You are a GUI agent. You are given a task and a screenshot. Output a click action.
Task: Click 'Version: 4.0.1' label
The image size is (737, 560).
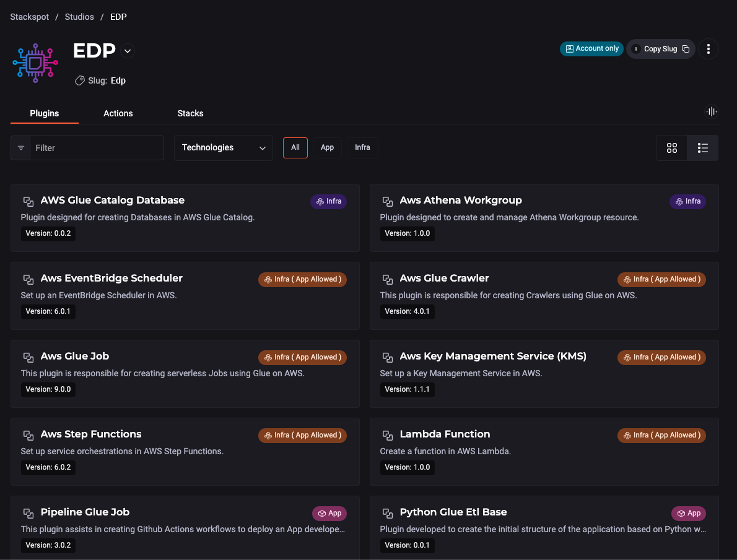coord(407,311)
